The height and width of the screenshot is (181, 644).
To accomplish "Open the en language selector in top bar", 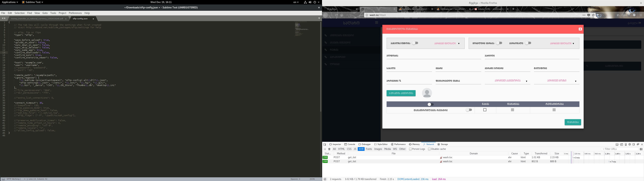I will [296, 2].
